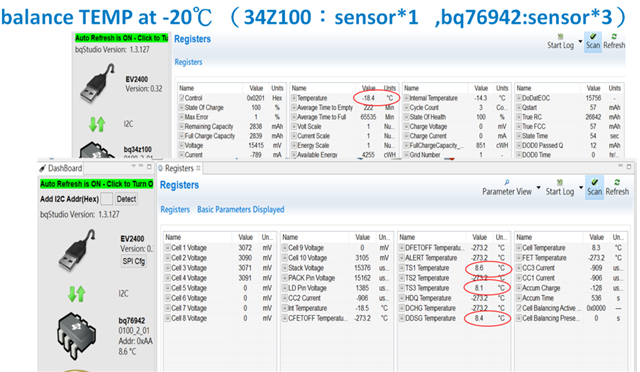Toggle upper Auto Refresh is ON banner
The image size is (640, 372).
pyautogui.click(x=121, y=38)
